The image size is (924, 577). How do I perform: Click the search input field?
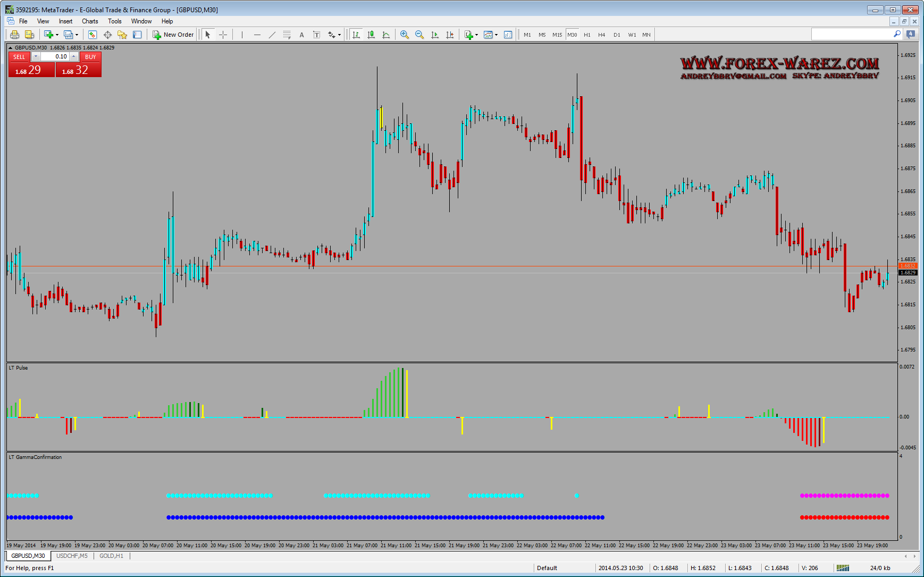[x=851, y=35]
